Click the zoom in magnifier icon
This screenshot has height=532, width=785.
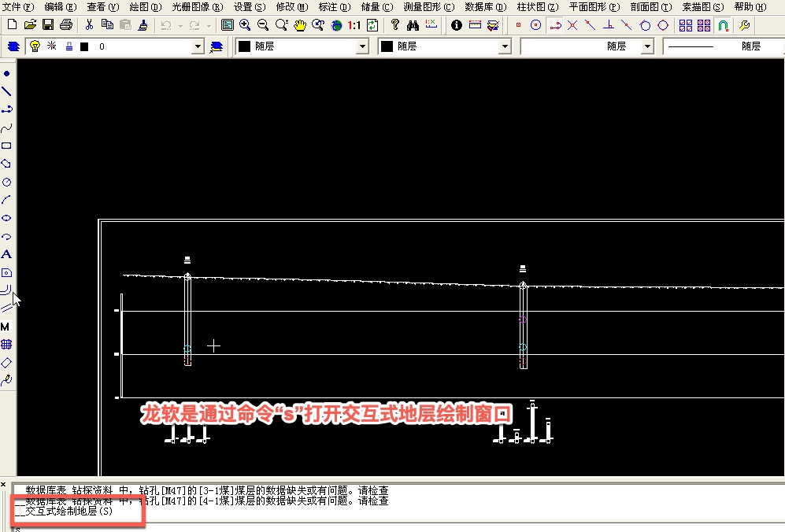[x=245, y=25]
